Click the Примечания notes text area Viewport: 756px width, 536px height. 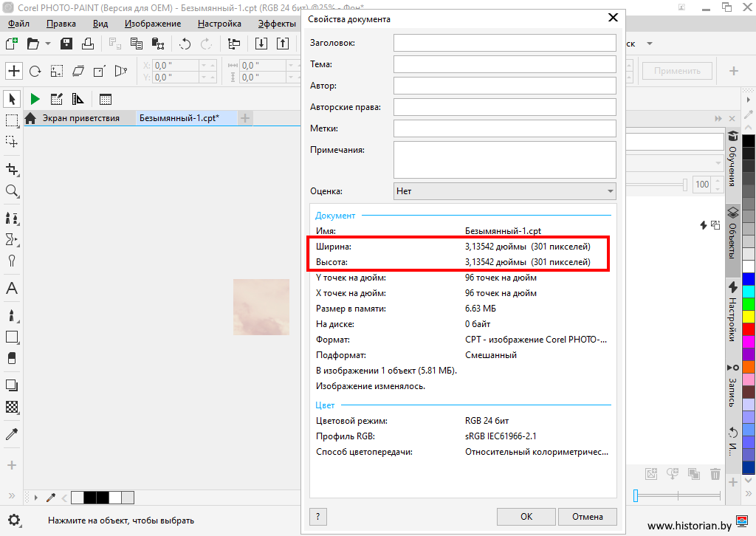[504, 159]
